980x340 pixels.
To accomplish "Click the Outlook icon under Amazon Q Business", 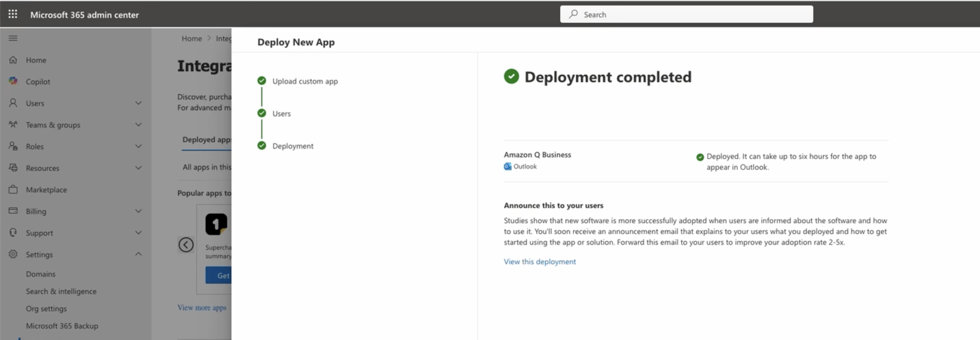I will point(508,166).
